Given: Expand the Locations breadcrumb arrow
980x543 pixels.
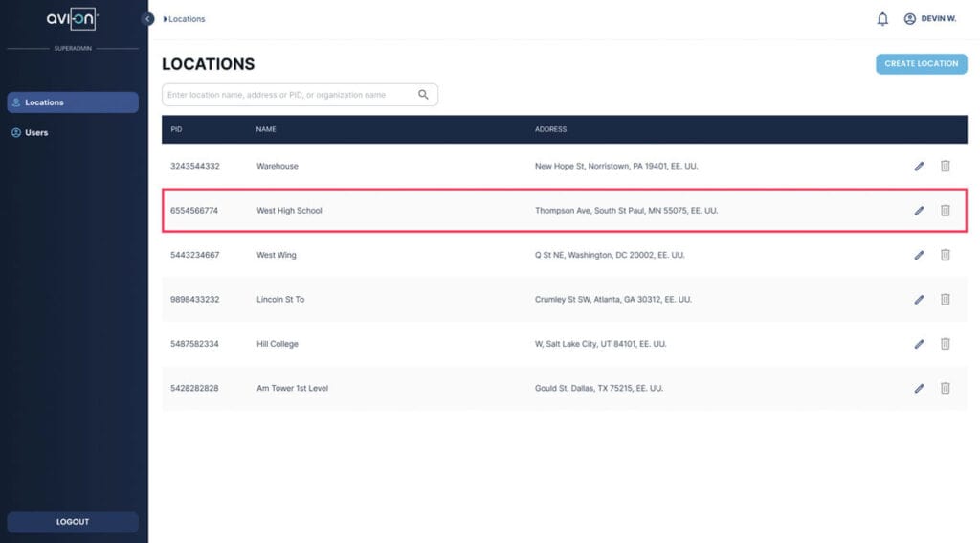Looking at the screenshot, I should 166,19.
